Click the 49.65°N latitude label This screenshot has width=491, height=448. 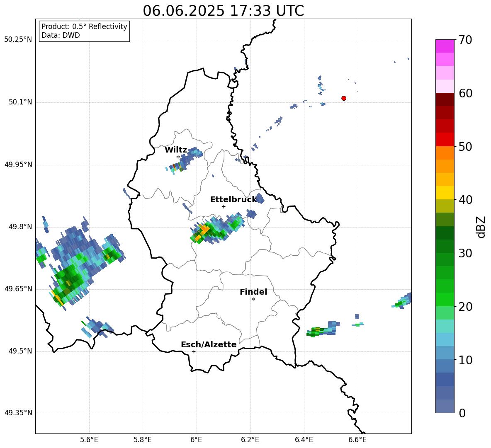click(18, 289)
